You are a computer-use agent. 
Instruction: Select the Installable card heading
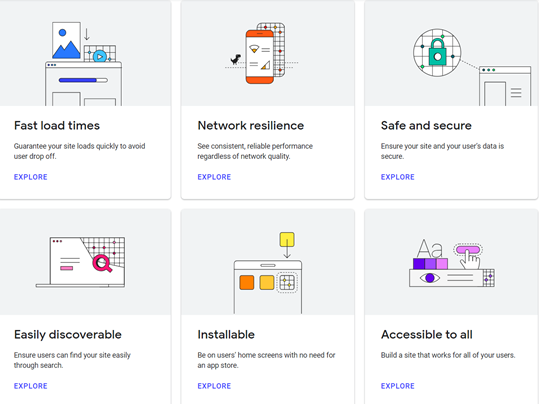tap(226, 335)
